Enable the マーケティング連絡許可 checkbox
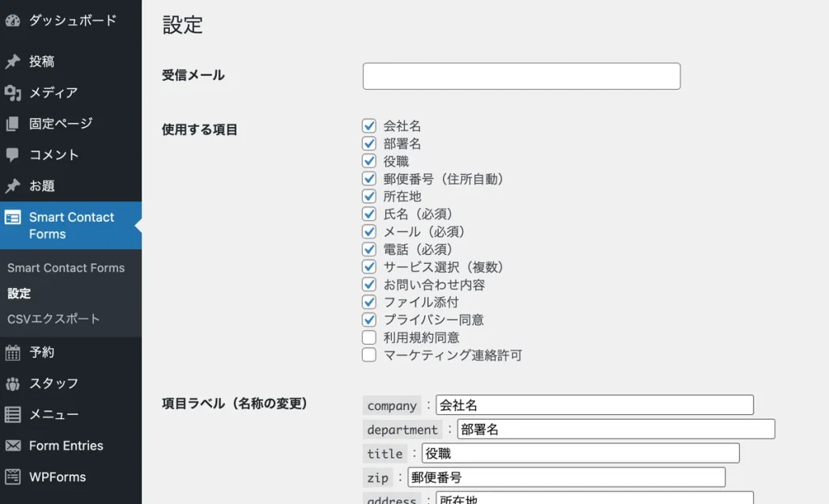The image size is (829, 504). point(369,355)
